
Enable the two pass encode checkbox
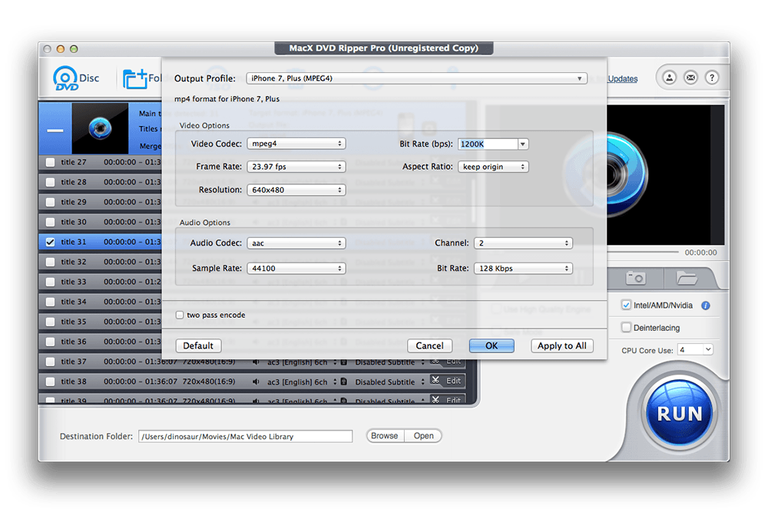pyautogui.click(x=180, y=316)
